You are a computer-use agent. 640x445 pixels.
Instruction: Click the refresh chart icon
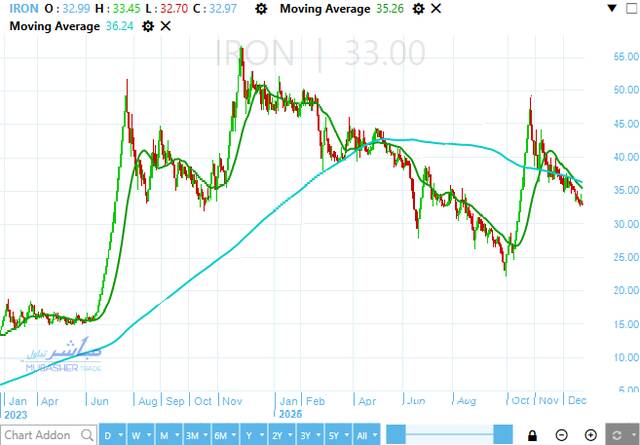(620, 435)
